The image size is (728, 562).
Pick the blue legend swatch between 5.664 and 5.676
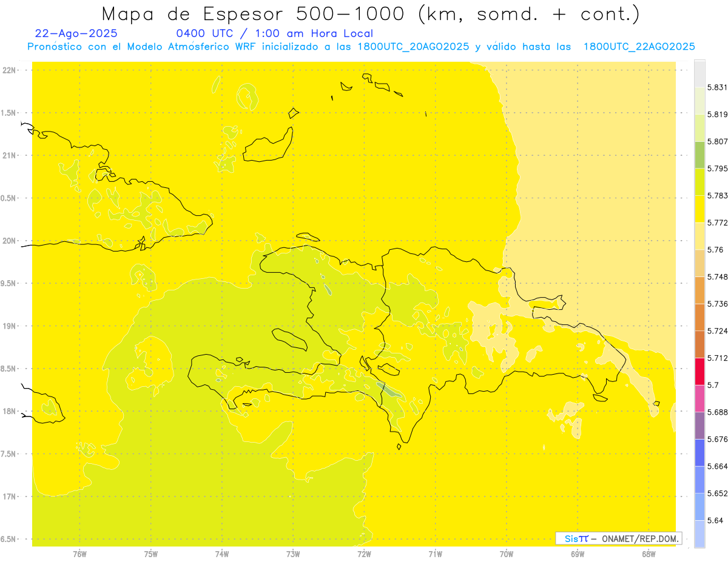point(699,452)
